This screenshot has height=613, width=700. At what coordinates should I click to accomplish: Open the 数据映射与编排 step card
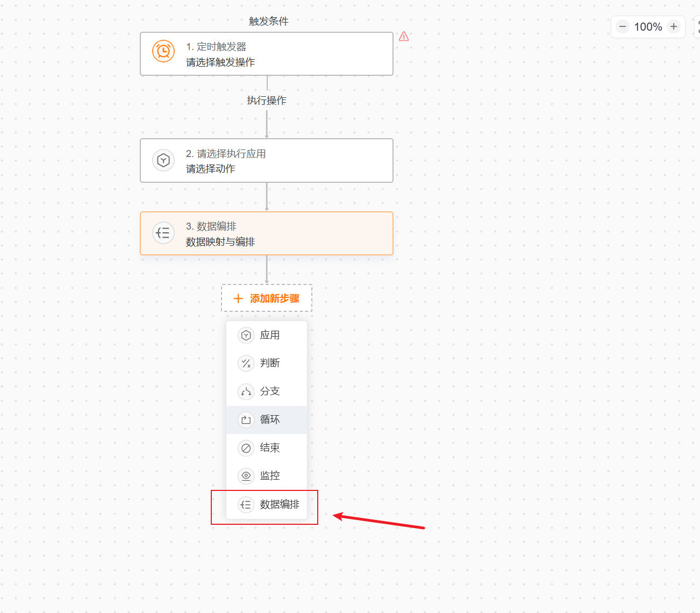pos(267,233)
